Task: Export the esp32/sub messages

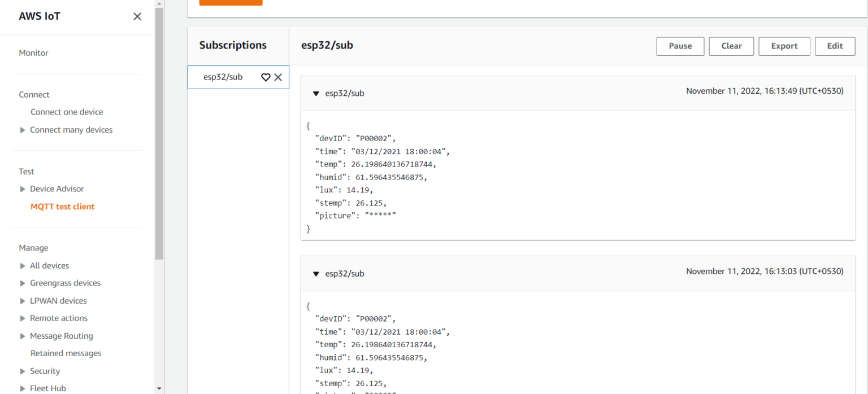Action: 784,46
